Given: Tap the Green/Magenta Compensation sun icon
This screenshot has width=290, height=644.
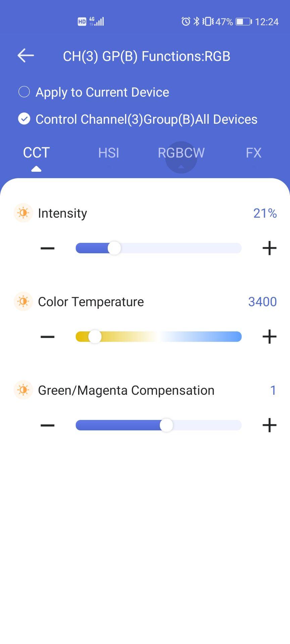Looking at the screenshot, I should click(x=23, y=390).
